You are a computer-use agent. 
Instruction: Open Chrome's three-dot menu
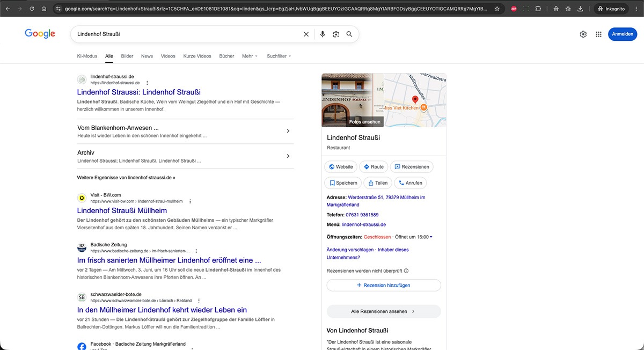(636, 9)
